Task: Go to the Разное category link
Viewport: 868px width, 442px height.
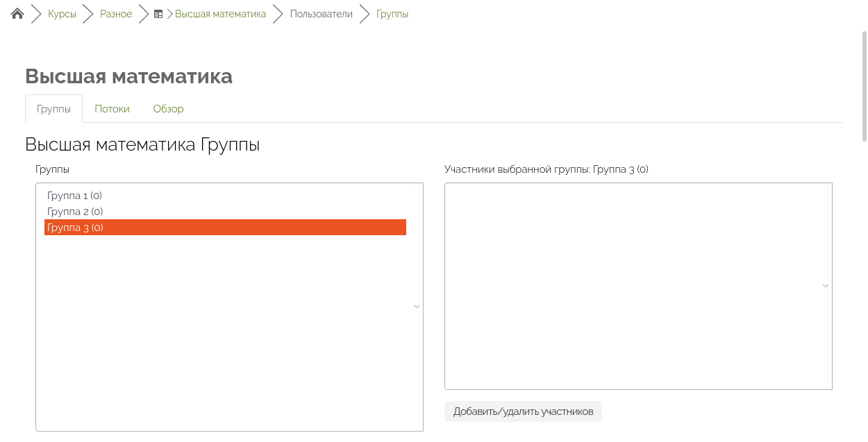Action: click(x=116, y=14)
